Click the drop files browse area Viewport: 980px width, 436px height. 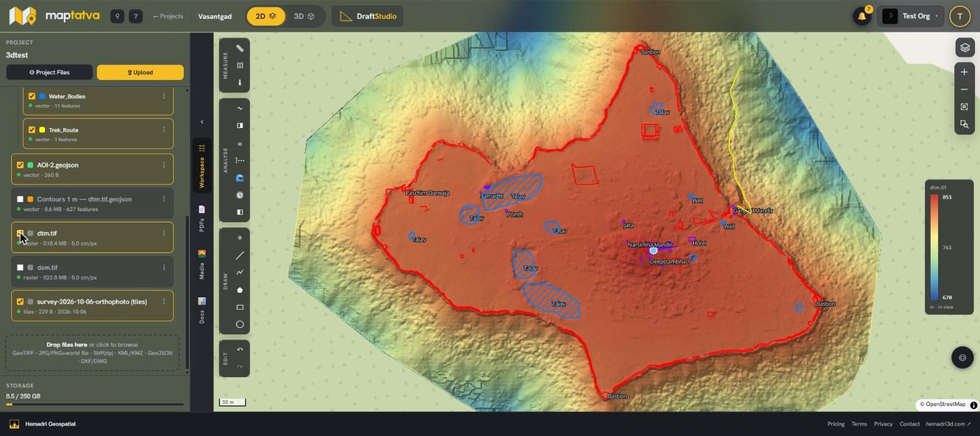(92, 353)
